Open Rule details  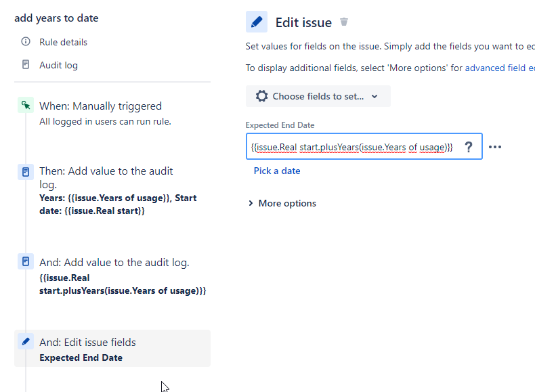point(63,42)
